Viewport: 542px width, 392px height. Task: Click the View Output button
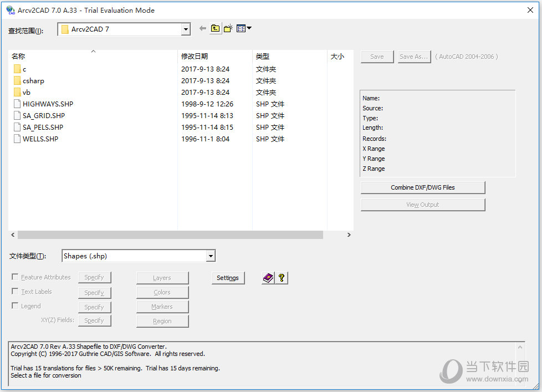coord(423,205)
